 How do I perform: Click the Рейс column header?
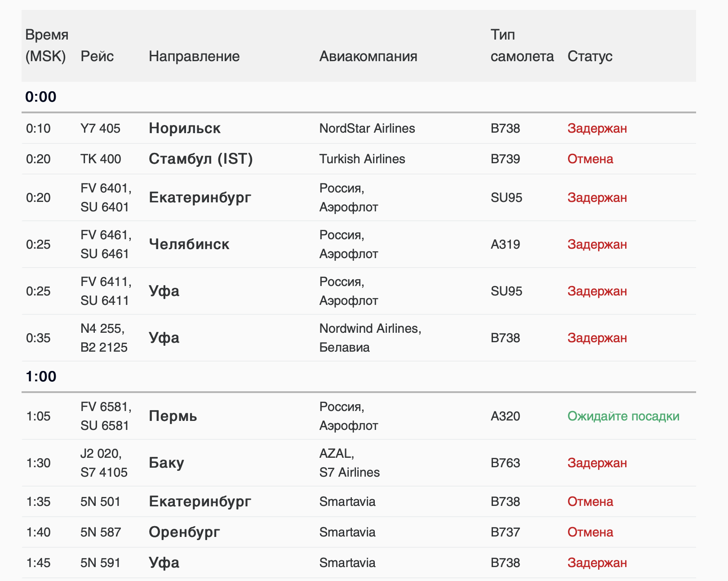[x=97, y=57]
